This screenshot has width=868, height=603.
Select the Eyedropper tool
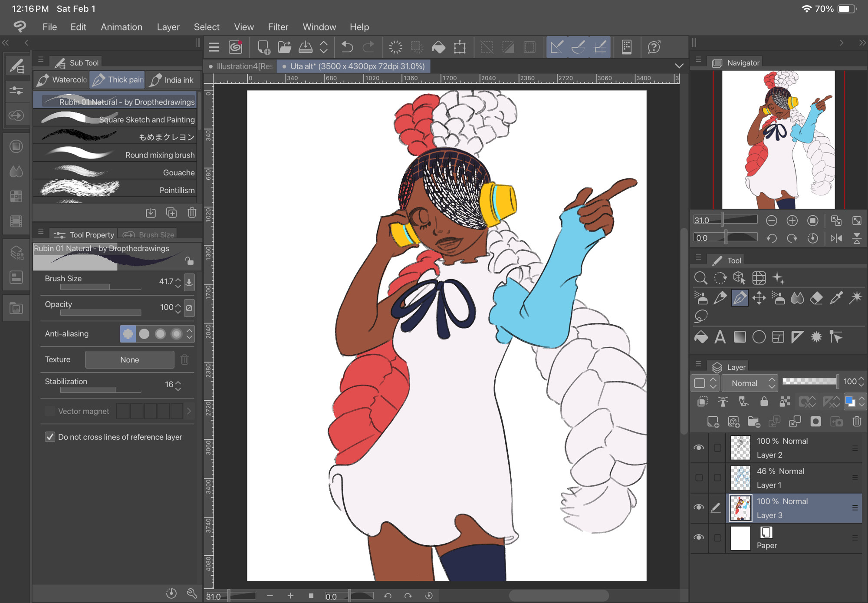(836, 298)
